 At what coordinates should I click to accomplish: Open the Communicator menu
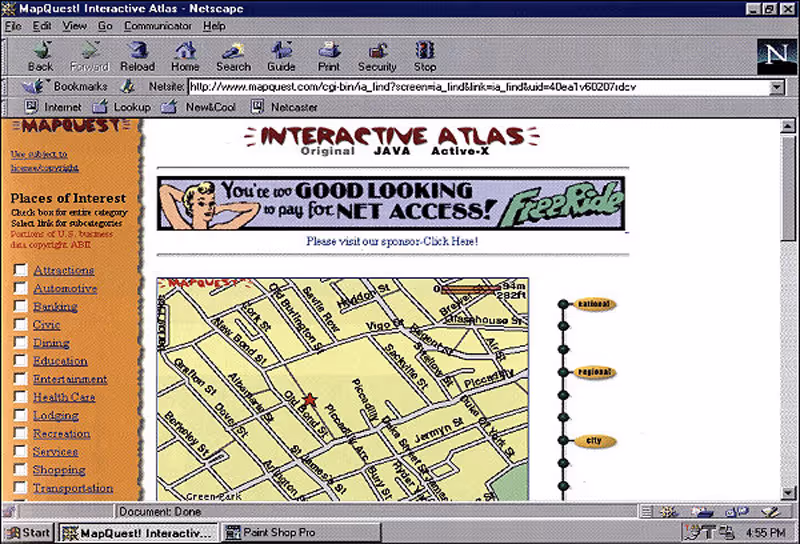[158, 26]
